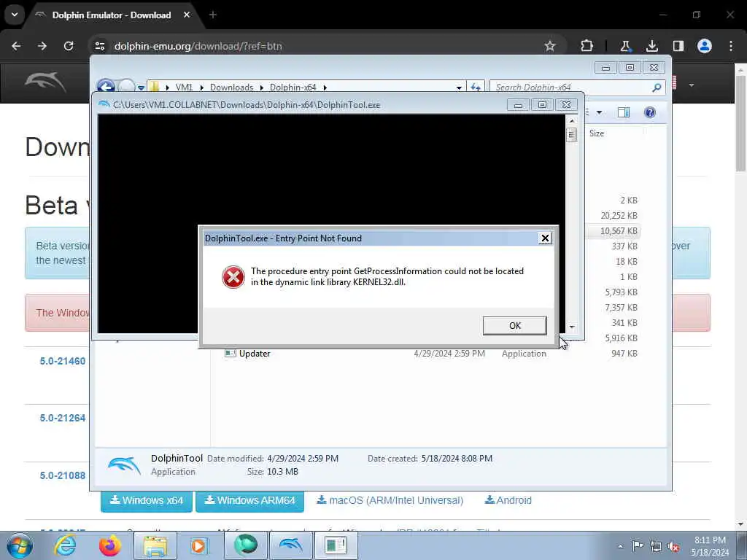Open Windows Media Player from taskbar
Viewport: 747px width, 560px height.
[199, 545]
